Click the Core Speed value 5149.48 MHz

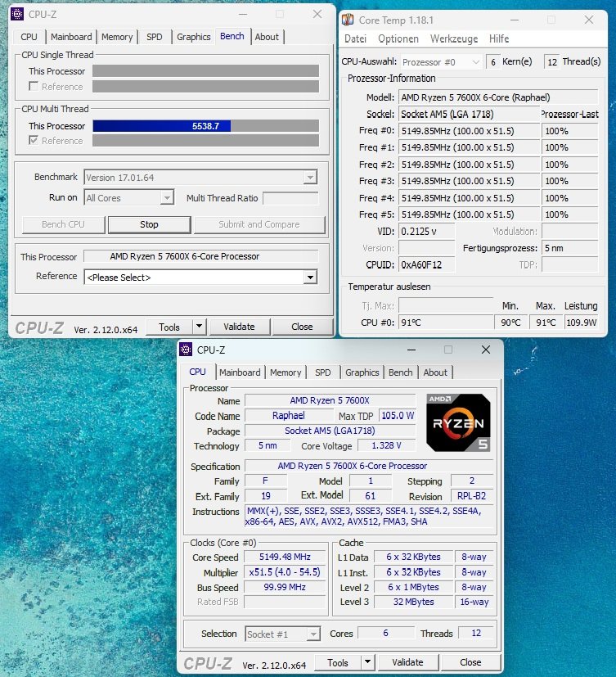click(x=285, y=557)
